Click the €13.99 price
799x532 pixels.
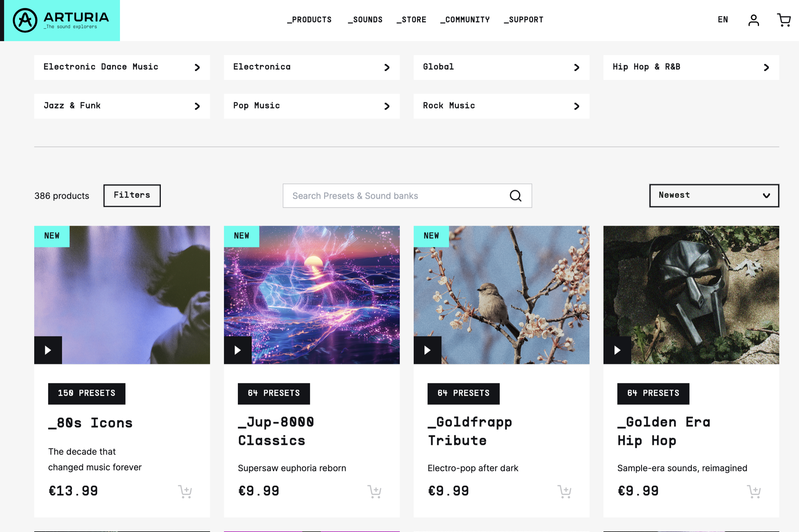[73, 491]
